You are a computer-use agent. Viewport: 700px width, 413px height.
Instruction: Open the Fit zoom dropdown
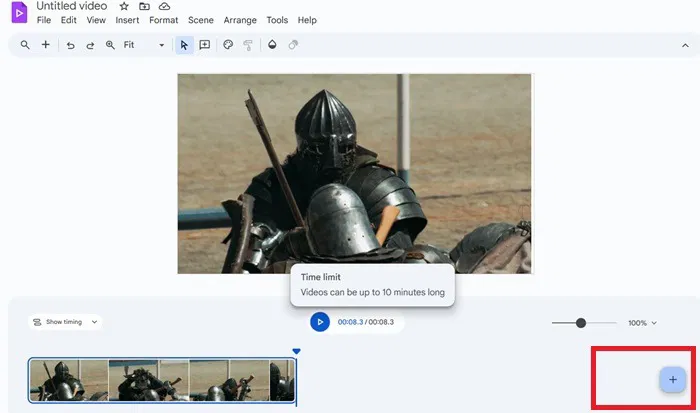click(143, 45)
